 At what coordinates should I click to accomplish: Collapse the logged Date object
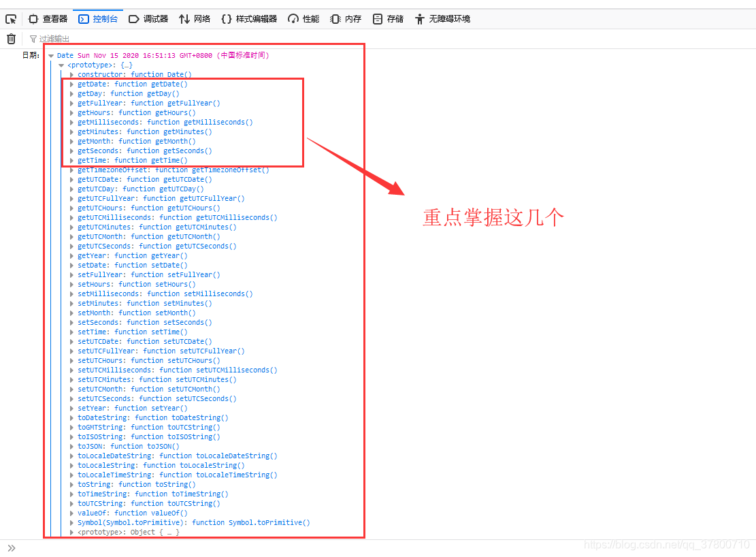point(52,55)
